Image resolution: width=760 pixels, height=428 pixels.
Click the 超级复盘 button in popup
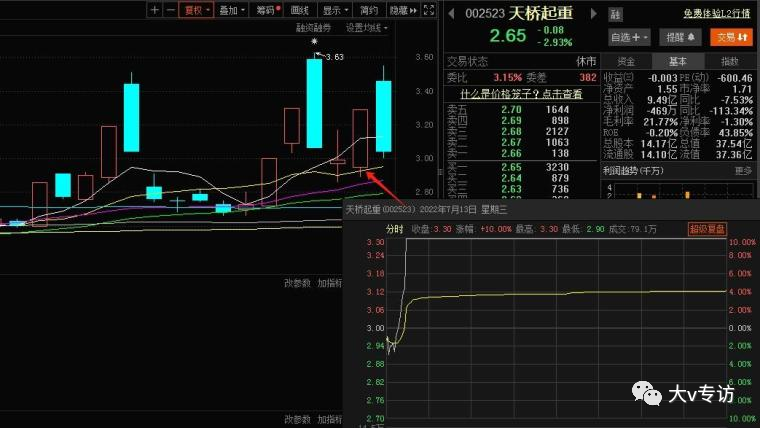tap(707, 229)
